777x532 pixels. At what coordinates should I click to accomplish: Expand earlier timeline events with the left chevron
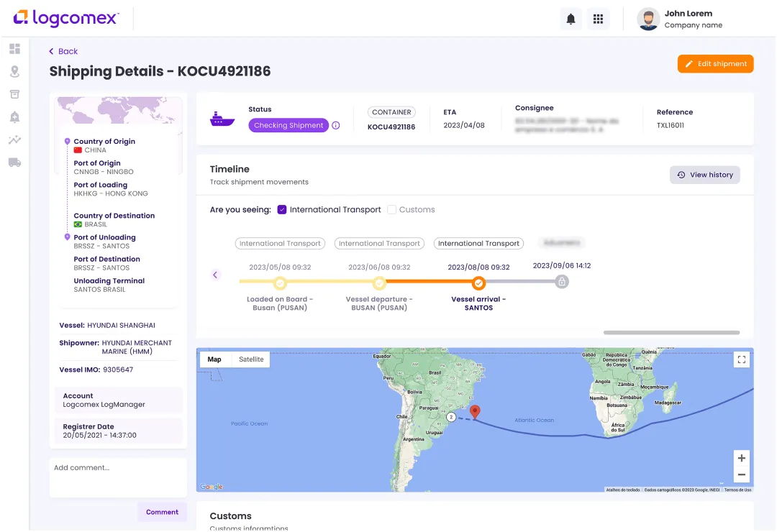(x=216, y=275)
